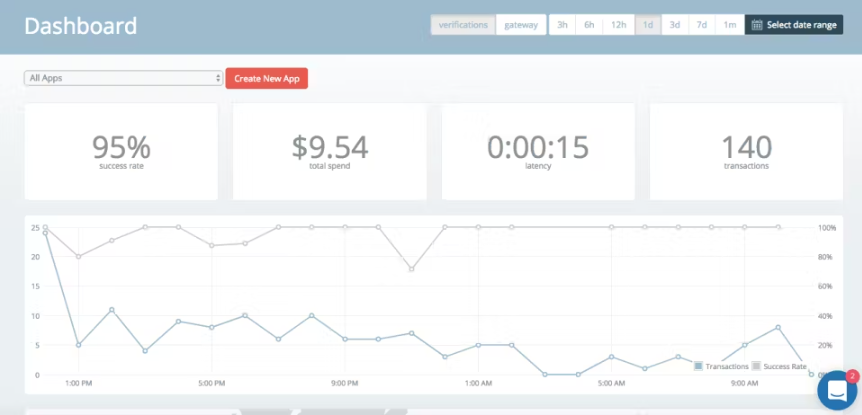The width and height of the screenshot is (862, 415).
Task: Choose the 12h time range
Action: click(619, 25)
